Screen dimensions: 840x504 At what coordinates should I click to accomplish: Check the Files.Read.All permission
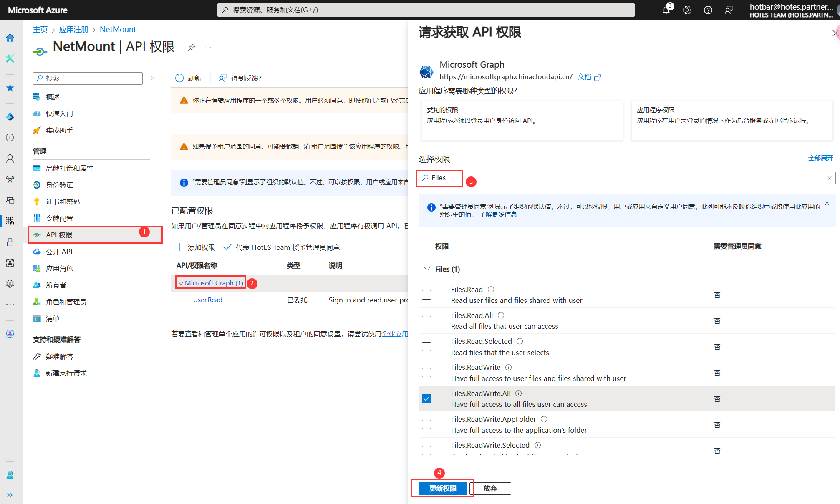(426, 321)
